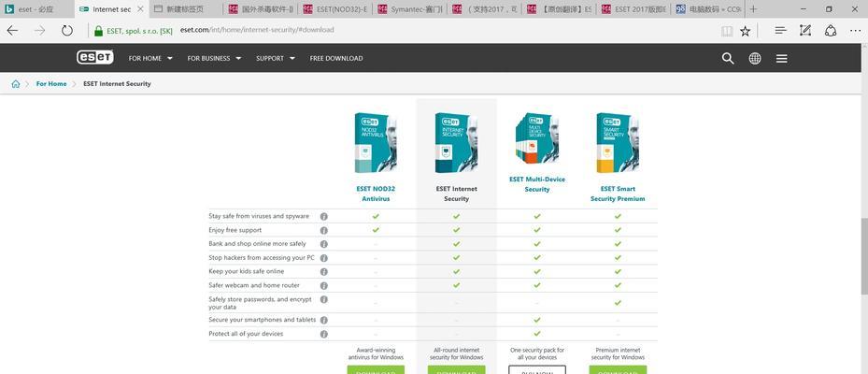Switch to the 电脑数码 tab
The image size is (868, 374).
pos(708,9)
